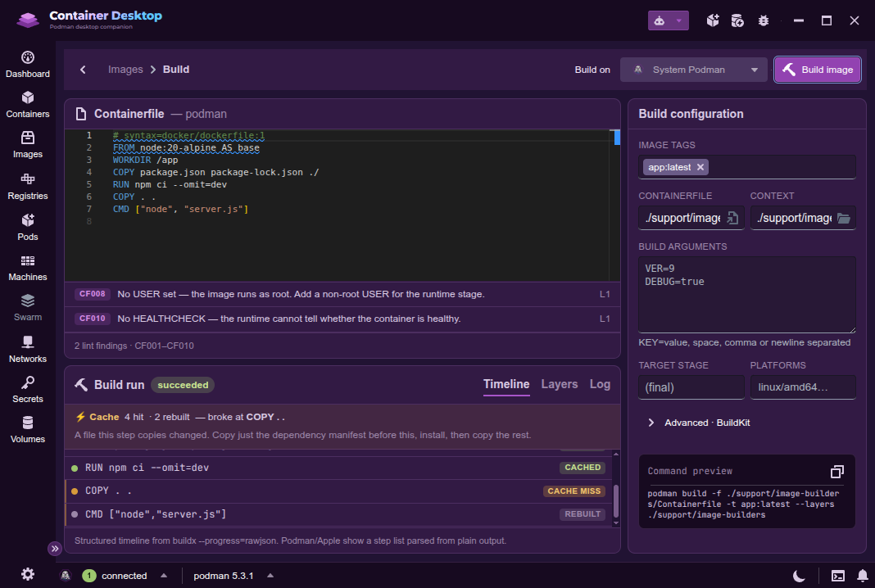Browse for Containerfile using file icon

tap(732, 218)
